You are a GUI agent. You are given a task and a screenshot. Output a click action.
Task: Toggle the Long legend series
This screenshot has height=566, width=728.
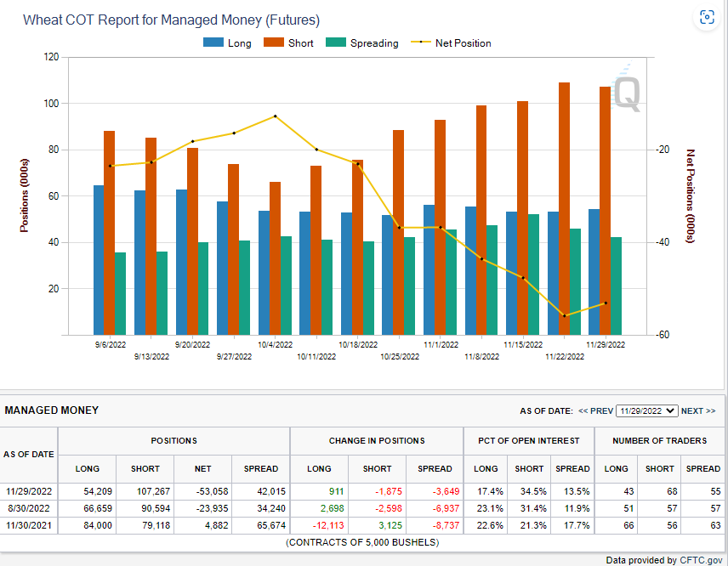click(x=228, y=43)
